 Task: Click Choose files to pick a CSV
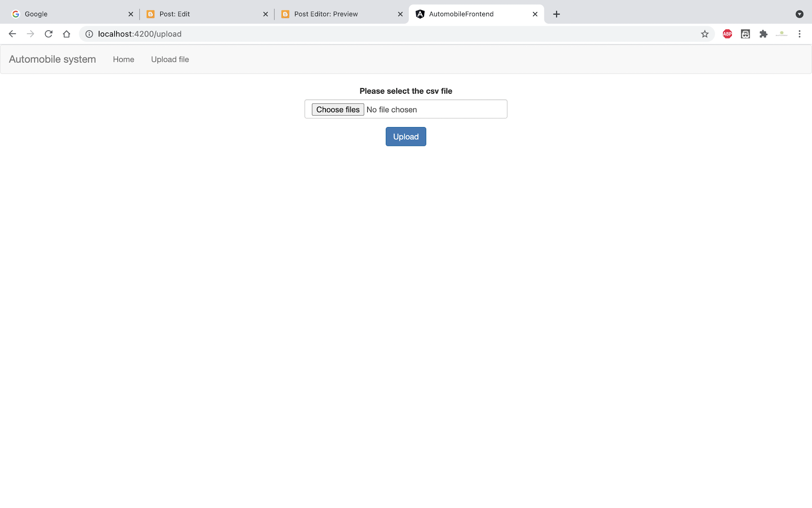pyautogui.click(x=337, y=109)
